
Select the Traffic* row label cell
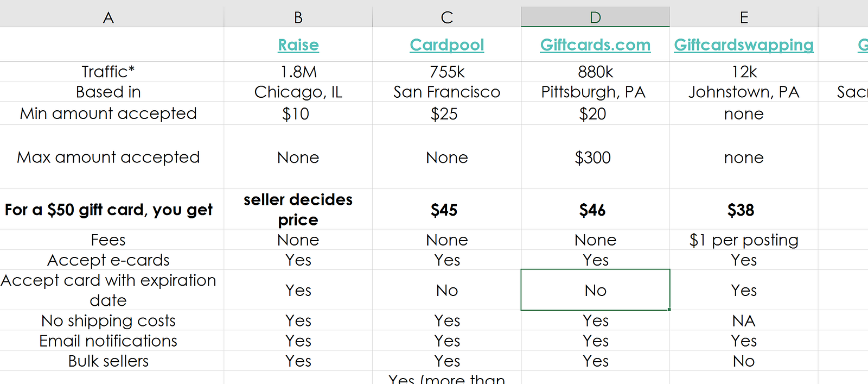108,72
